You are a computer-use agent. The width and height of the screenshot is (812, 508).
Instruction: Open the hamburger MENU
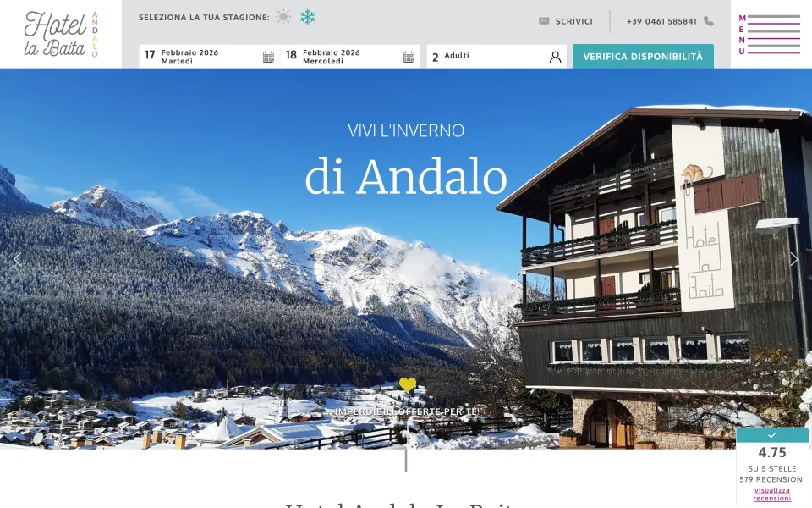769,34
